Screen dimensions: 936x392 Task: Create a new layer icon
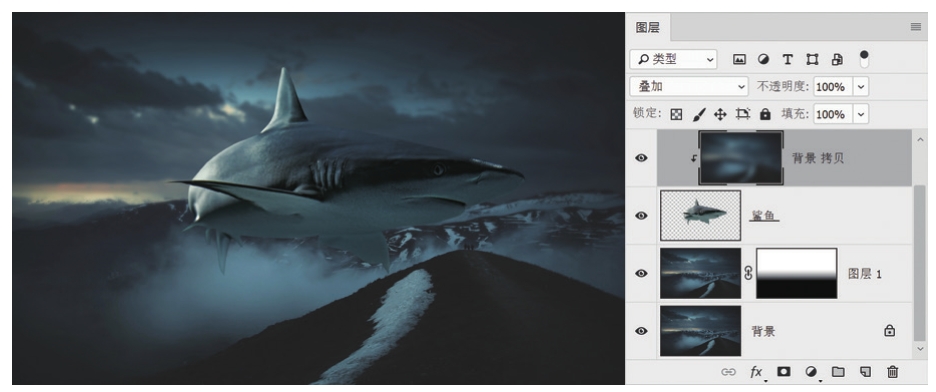[x=865, y=372]
